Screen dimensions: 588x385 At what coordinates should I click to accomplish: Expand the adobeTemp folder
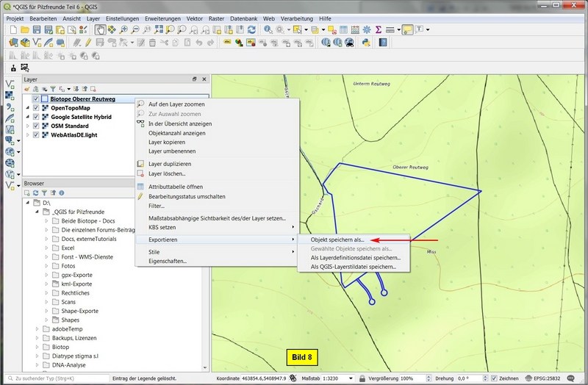[37, 328]
